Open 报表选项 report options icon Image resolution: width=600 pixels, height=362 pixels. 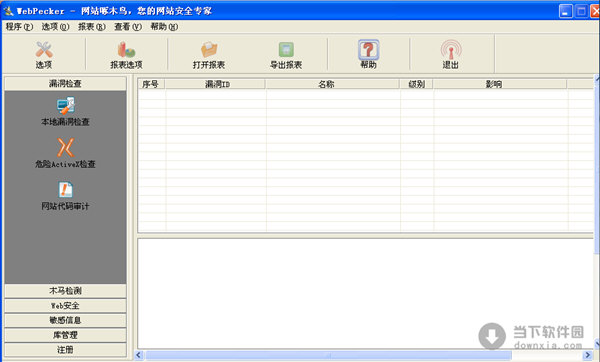point(126,50)
